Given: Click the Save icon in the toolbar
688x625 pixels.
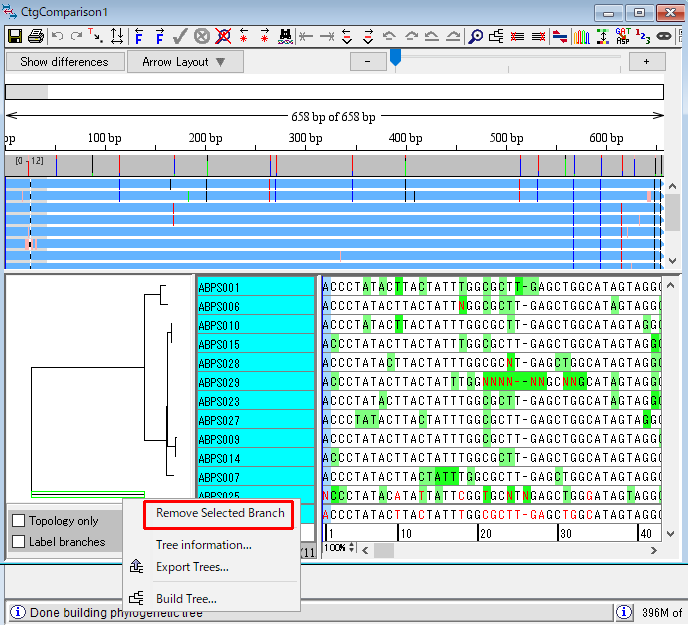Looking at the screenshot, I should 15,36.
